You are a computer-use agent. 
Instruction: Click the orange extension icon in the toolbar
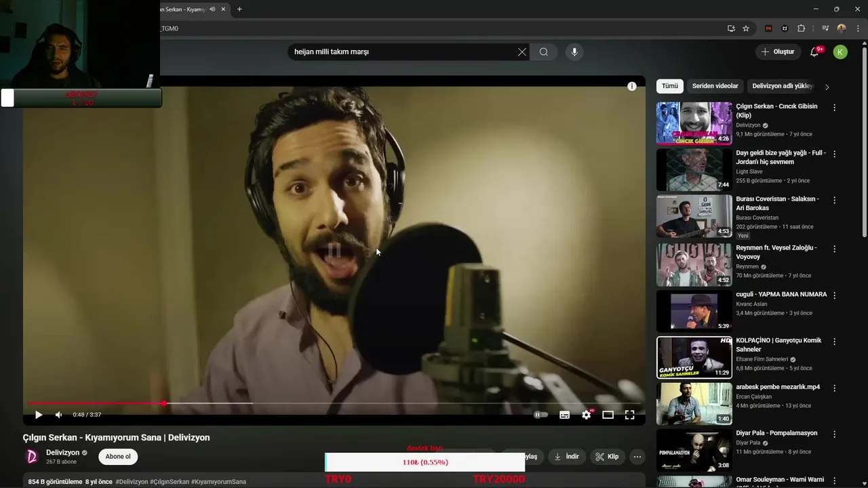pos(768,28)
